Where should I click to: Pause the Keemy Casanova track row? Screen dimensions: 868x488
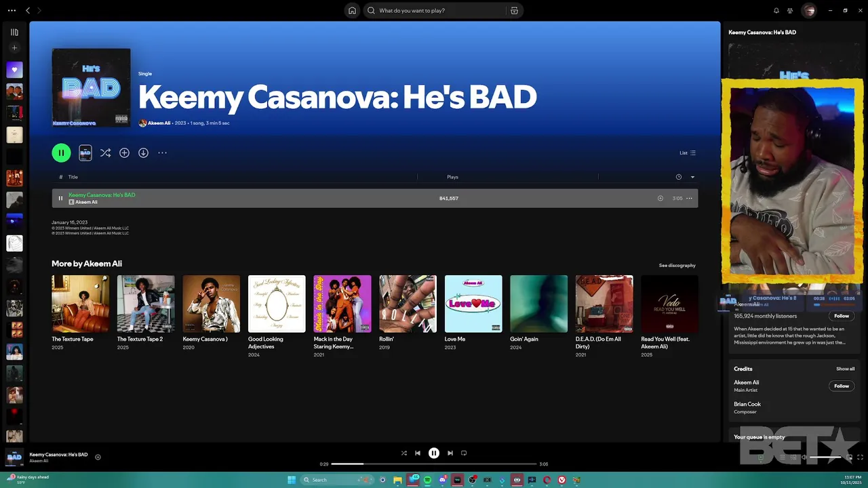tap(60, 199)
